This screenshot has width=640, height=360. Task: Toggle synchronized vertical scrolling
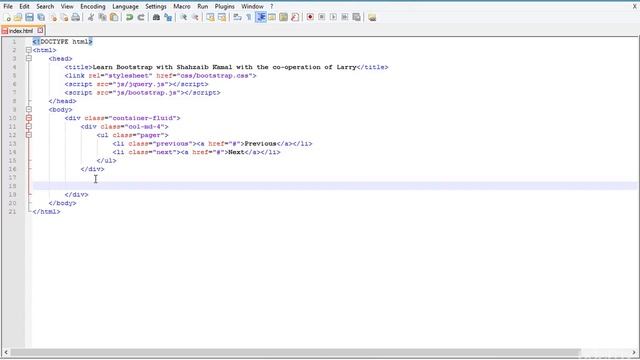[210, 17]
